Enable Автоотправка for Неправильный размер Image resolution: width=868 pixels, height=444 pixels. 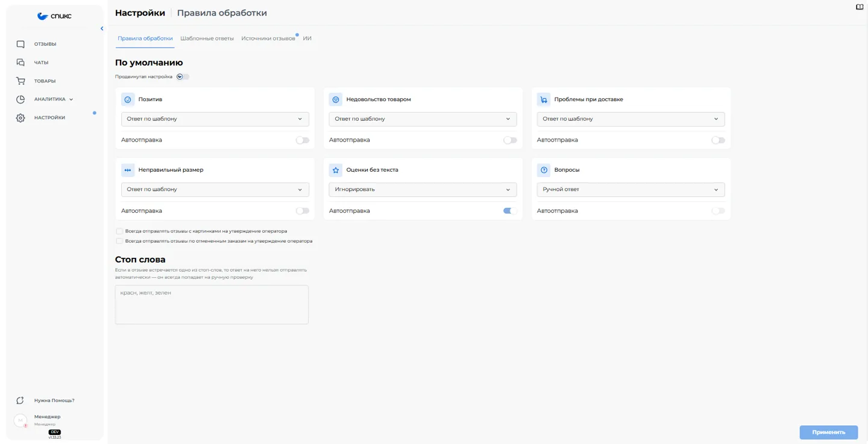[303, 211]
